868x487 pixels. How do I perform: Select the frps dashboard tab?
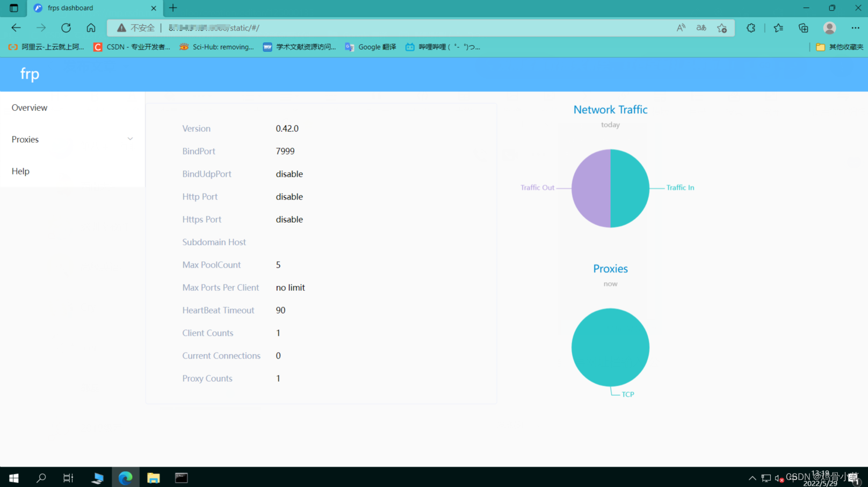95,8
